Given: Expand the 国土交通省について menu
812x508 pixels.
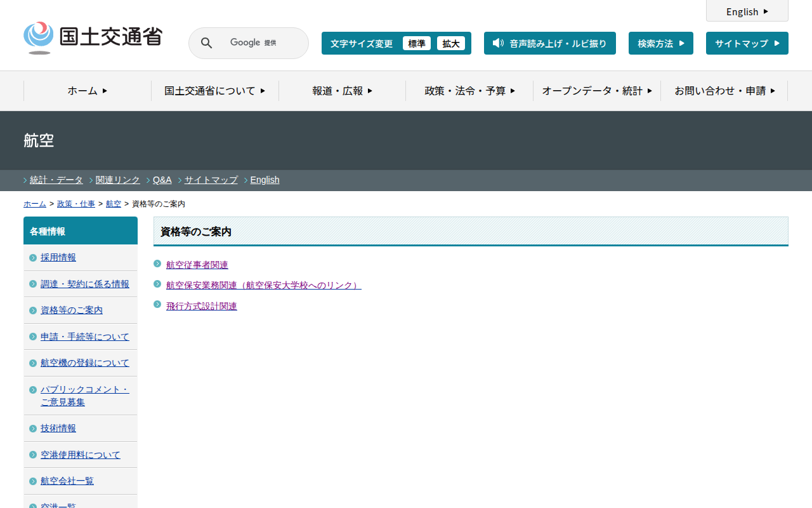Looking at the screenshot, I should pos(214,91).
